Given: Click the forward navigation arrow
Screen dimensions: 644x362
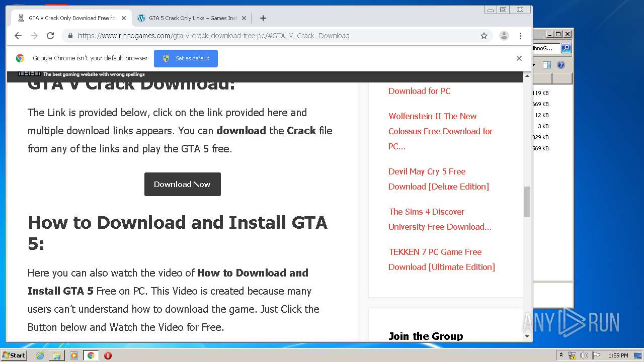Looking at the screenshot, I should pyautogui.click(x=34, y=36).
